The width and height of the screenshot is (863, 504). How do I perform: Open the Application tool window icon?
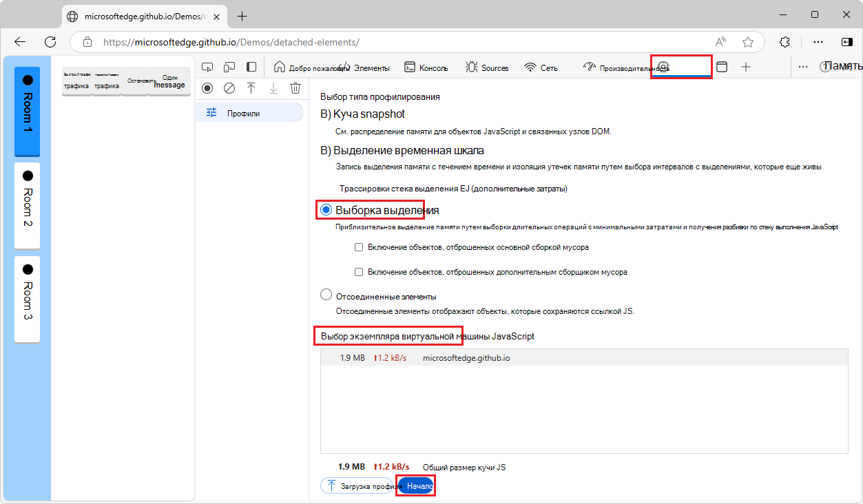(x=722, y=67)
